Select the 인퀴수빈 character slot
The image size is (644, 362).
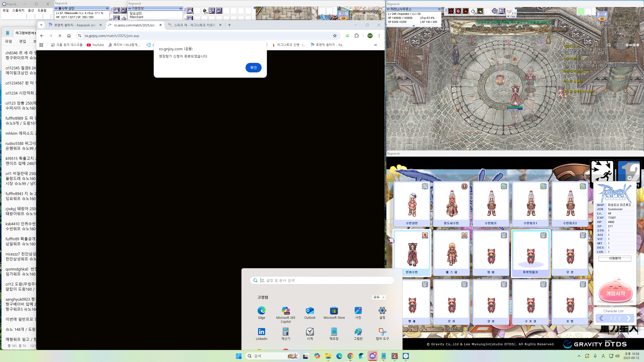coord(412,253)
